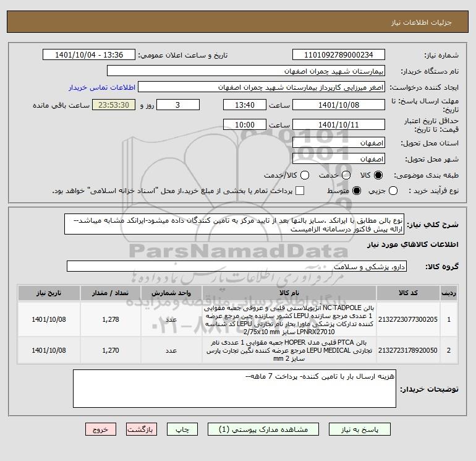Screen dimensions: 476x461
Task: Click general need description text box
Action: pos(234,224)
